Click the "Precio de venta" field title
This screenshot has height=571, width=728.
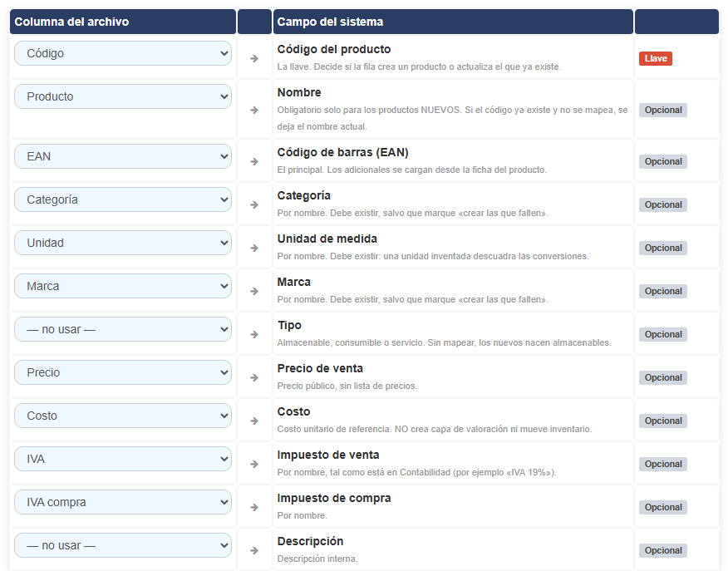(x=320, y=368)
